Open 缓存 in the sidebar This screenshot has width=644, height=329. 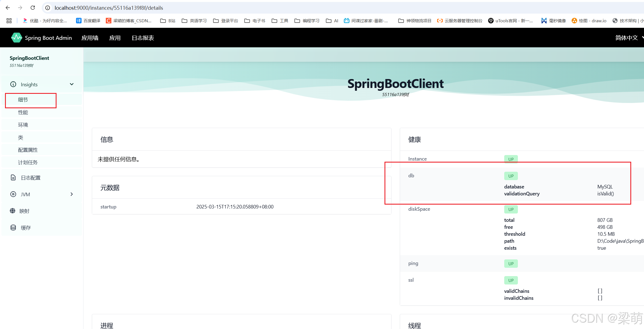click(x=42, y=228)
